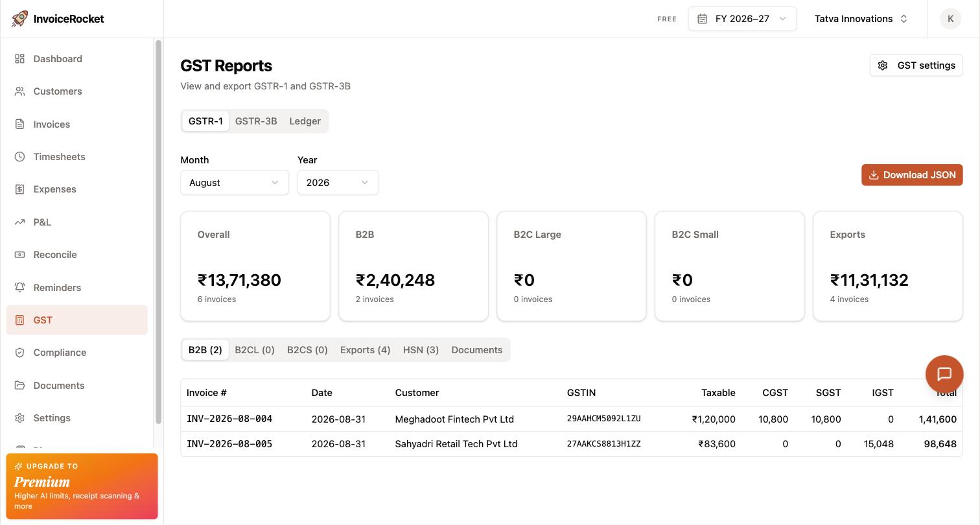Click the InvoiceRocket rocket logo
This screenshot has width=980, height=525.
[x=19, y=19]
